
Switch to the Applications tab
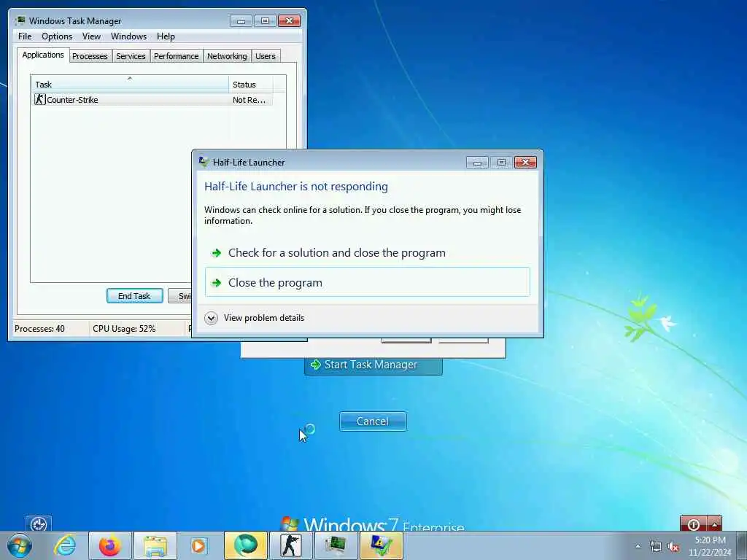point(43,55)
